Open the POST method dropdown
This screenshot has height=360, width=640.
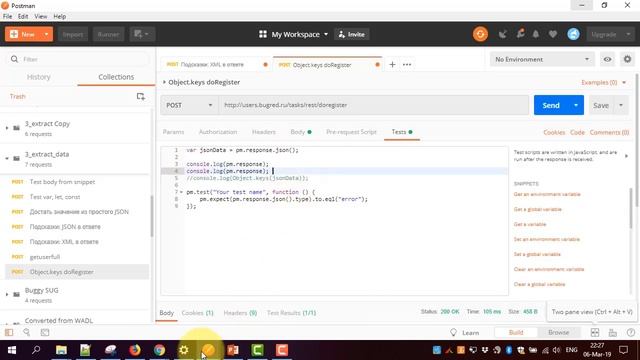189,105
